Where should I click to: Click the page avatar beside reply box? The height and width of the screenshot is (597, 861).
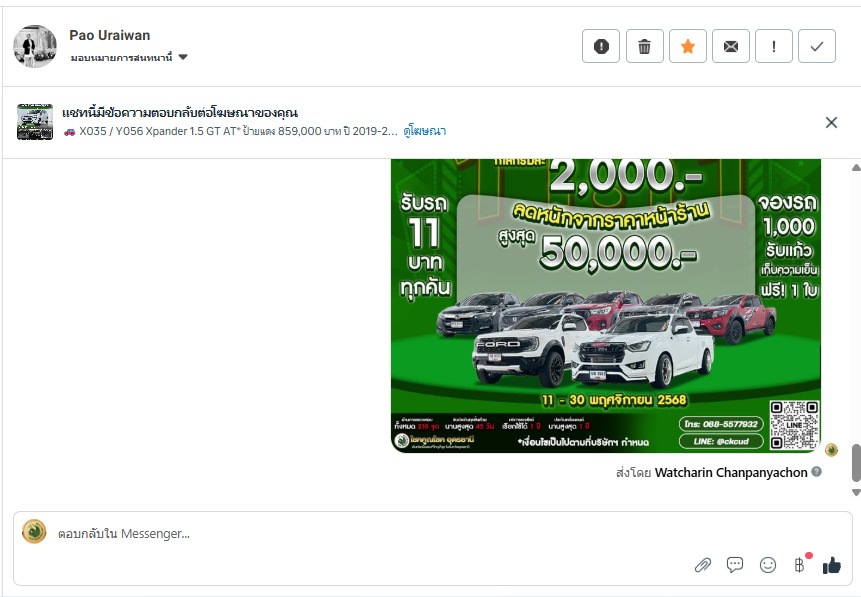click(34, 532)
